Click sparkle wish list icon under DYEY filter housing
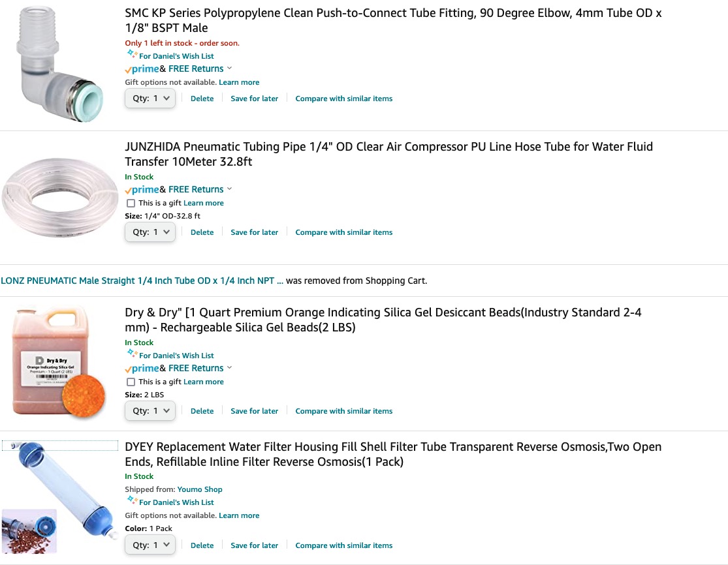Viewport: 728px width, 565px height. tap(132, 501)
